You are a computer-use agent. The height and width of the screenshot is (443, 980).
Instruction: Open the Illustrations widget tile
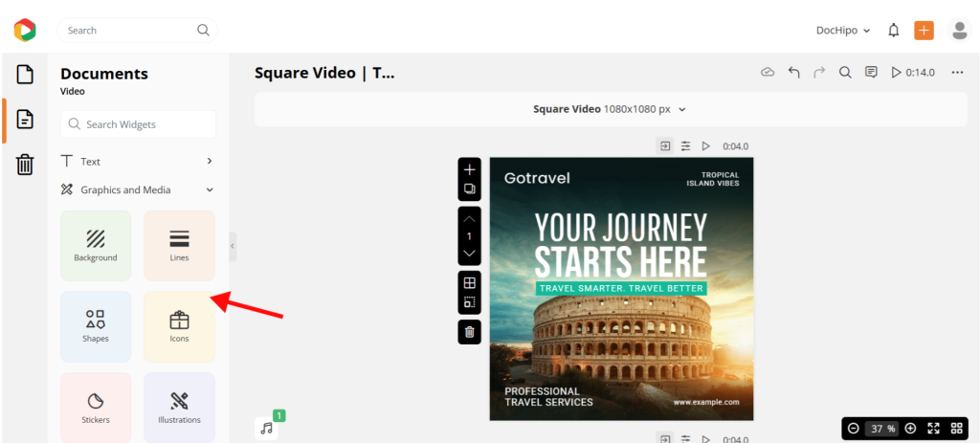[x=179, y=408]
